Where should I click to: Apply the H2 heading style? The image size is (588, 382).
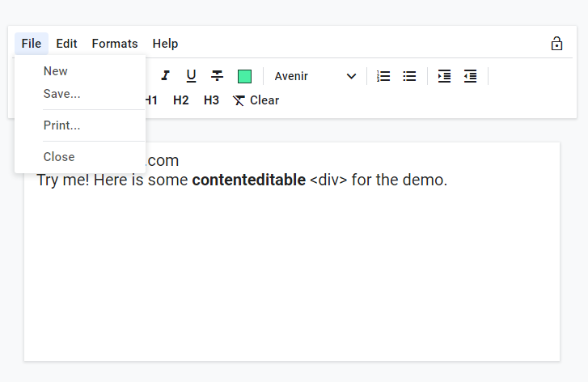(x=180, y=100)
